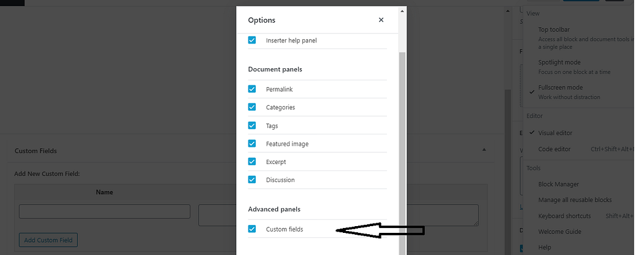The width and height of the screenshot is (644, 255).
Task: Focus the custom field Name input
Action: tap(105, 211)
